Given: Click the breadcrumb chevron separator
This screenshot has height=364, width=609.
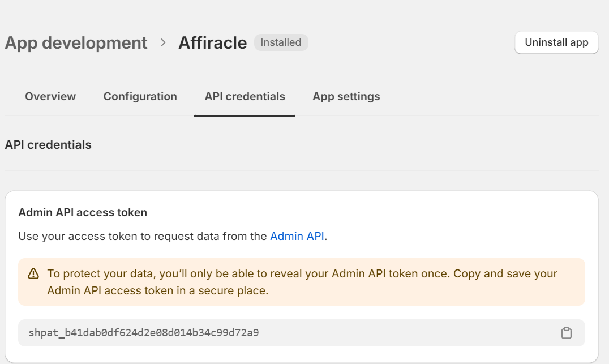Looking at the screenshot, I should click(163, 42).
